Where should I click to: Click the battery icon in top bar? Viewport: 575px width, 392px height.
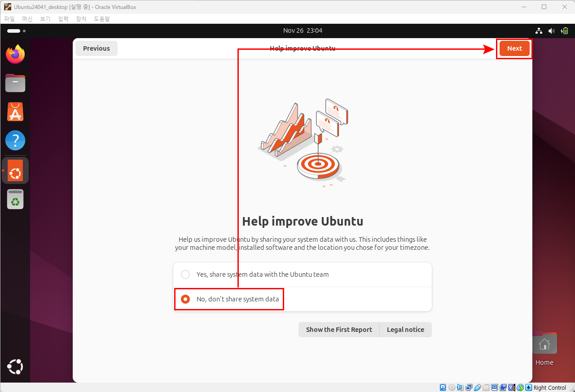[565, 30]
